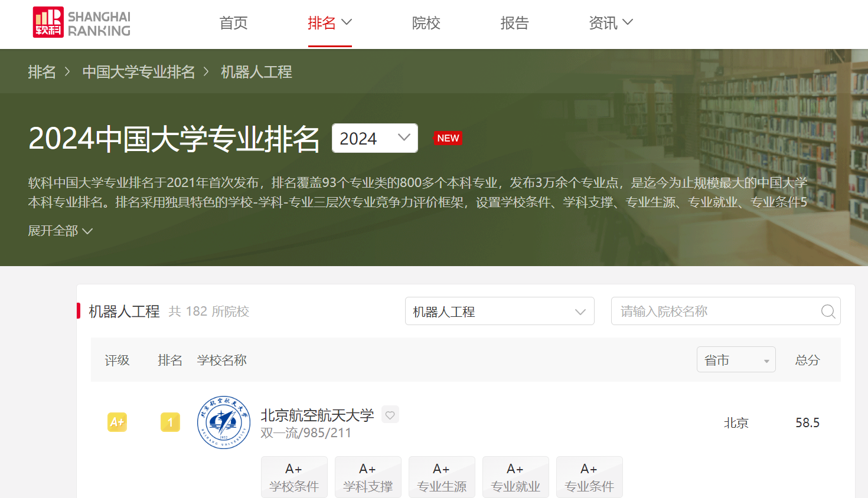This screenshot has height=498, width=868.
Task: Open the 资讯 navigation menu
Action: coord(610,23)
